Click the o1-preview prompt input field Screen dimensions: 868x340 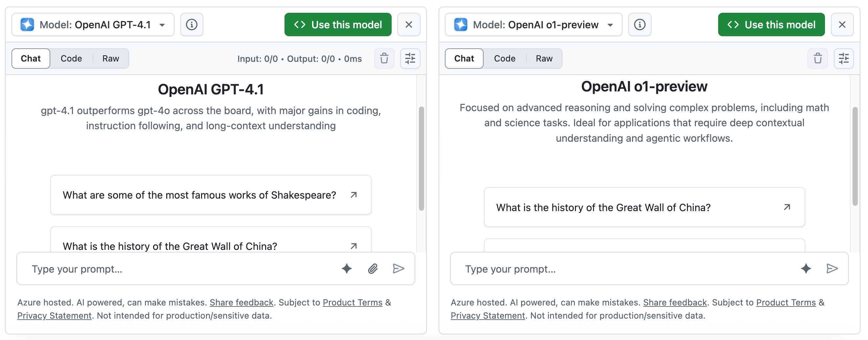606,269
